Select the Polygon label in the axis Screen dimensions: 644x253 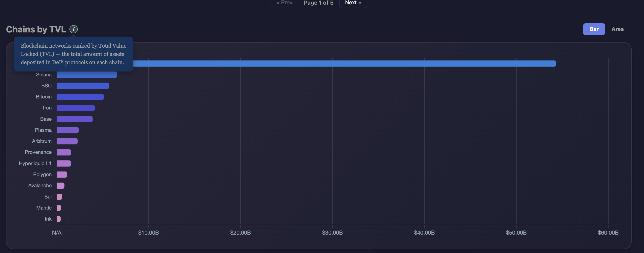point(42,174)
